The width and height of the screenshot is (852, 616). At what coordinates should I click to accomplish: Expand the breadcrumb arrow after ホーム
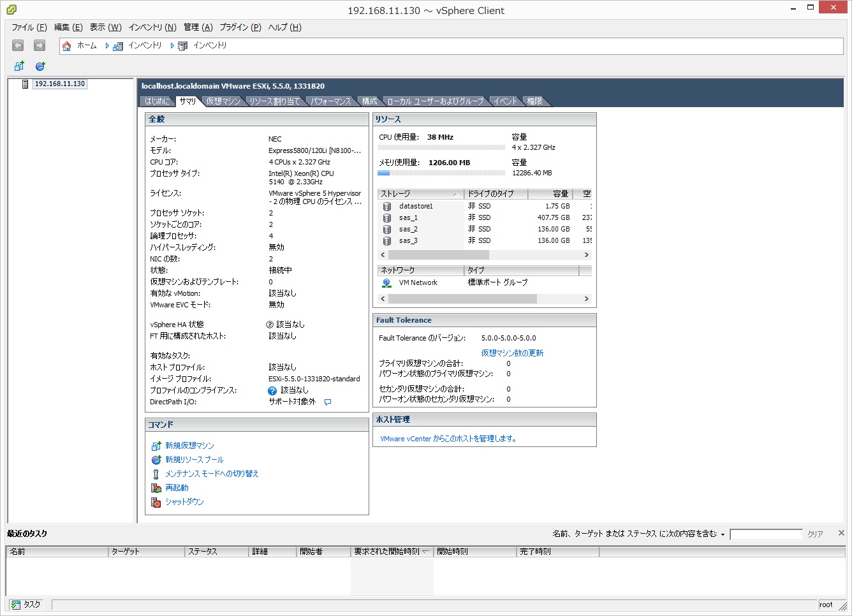click(x=107, y=46)
